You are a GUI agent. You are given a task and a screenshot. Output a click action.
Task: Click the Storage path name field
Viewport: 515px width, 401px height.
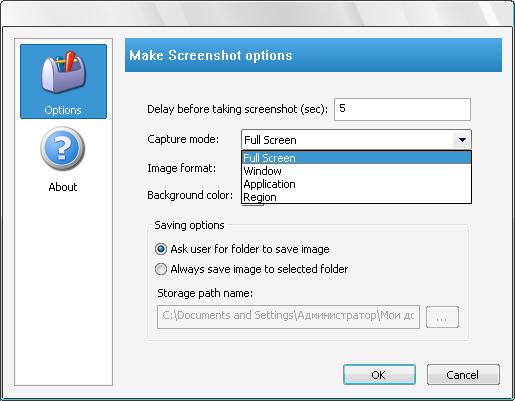coord(288,317)
